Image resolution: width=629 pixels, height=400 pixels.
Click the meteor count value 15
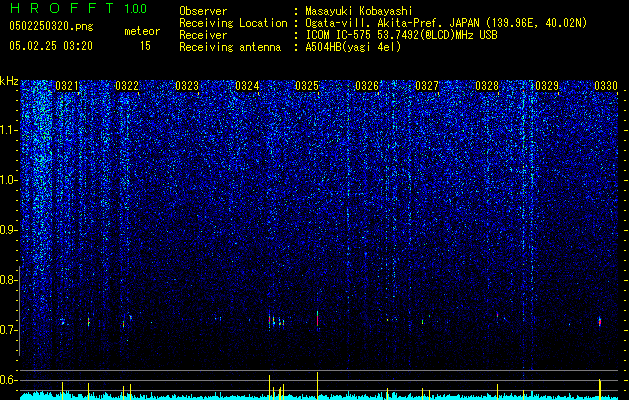[x=145, y=46]
